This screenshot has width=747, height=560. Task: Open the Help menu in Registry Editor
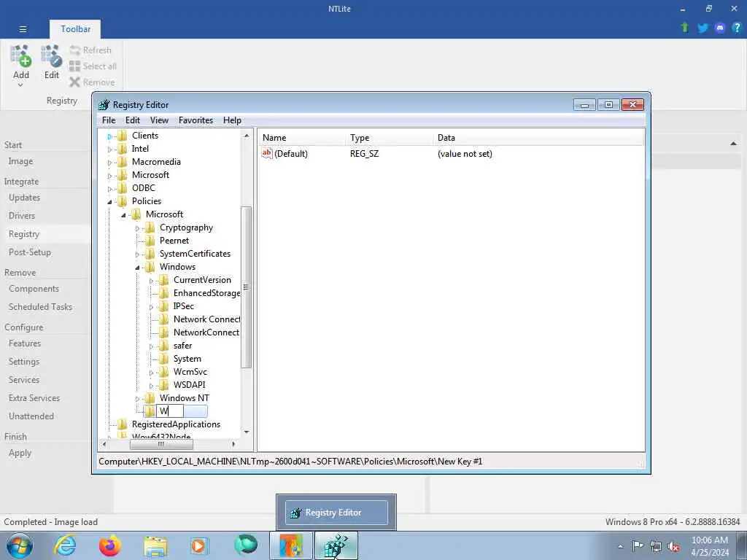click(x=232, y=120)
